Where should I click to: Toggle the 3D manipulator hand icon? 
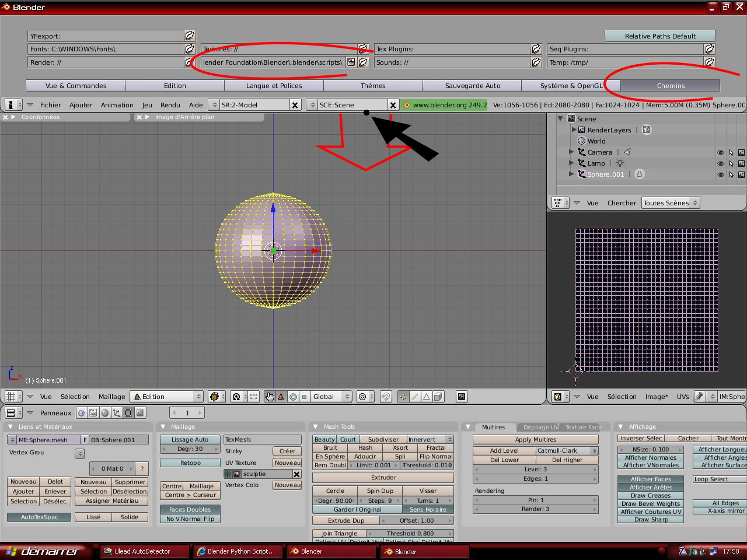[x=270, y=397]
